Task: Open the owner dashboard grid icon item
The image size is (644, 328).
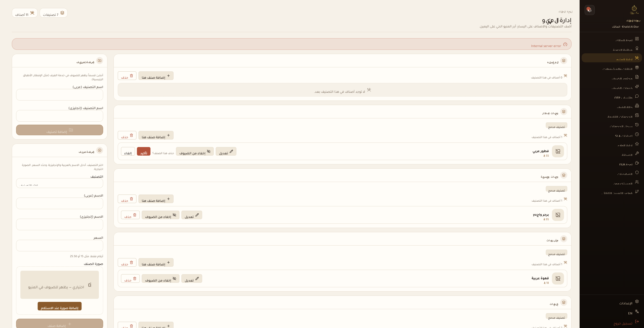Action: pyautogui.click(x=612, y=39)
